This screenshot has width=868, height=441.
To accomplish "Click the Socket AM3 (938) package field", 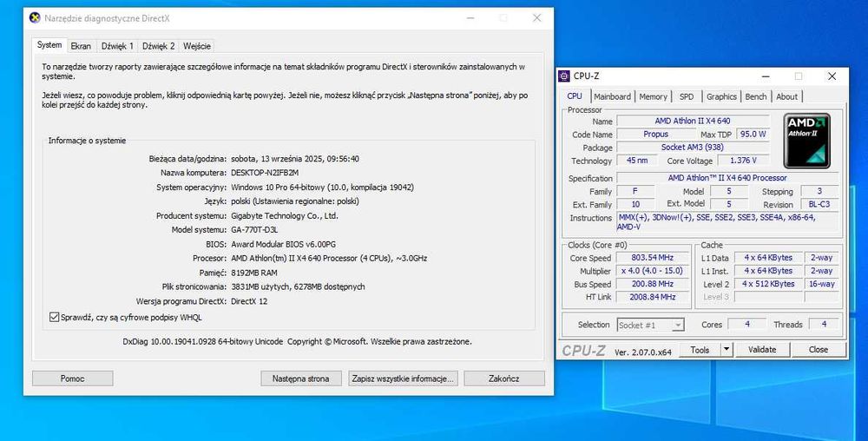I will tap(693, 148).
